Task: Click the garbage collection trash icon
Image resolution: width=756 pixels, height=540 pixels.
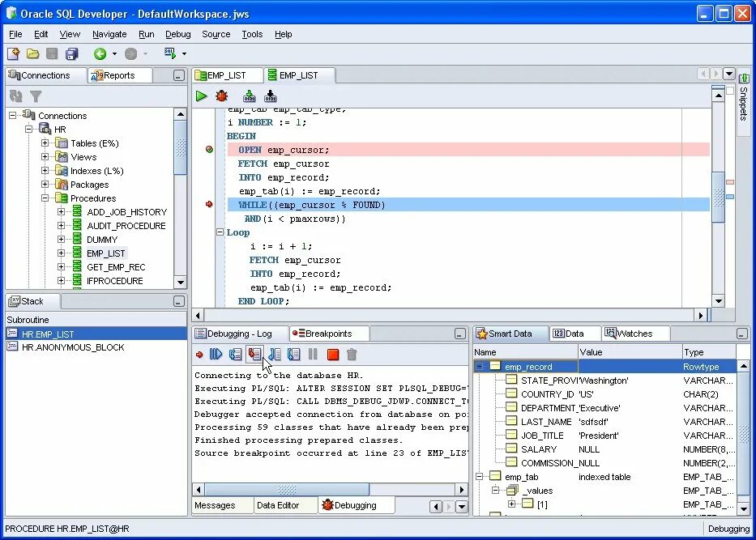Action: (x=352, y=355)
